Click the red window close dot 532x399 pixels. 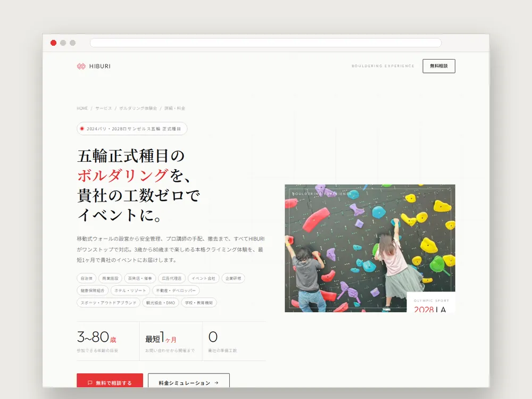(53, 43)
